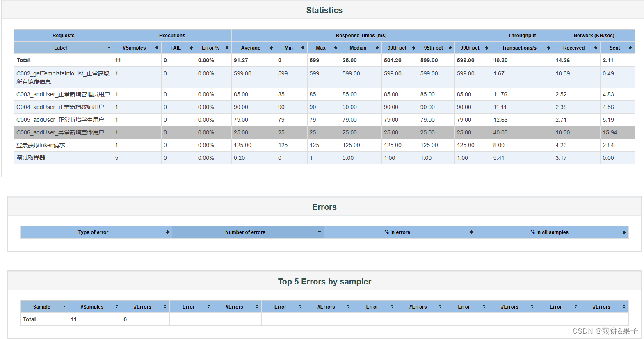Sort by Sent column arrows
This screenshot has width=644, height=339.
click(630, 48)
